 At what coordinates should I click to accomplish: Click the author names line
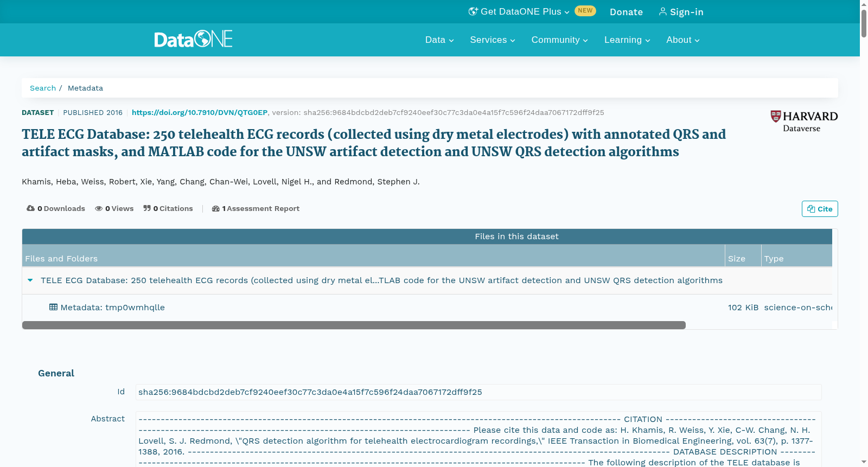coord(221,182)
